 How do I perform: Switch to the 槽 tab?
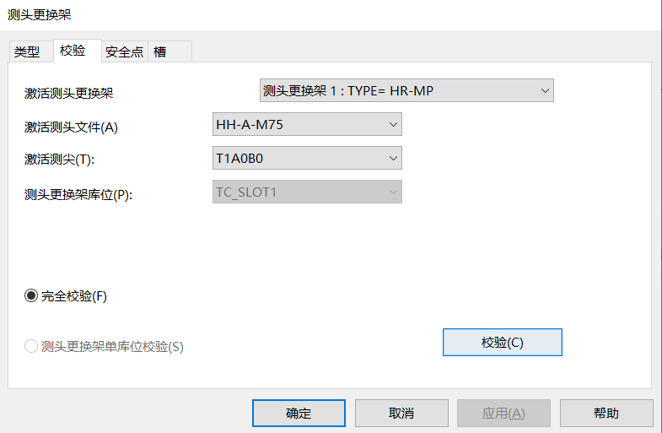(x=160, y=52)
